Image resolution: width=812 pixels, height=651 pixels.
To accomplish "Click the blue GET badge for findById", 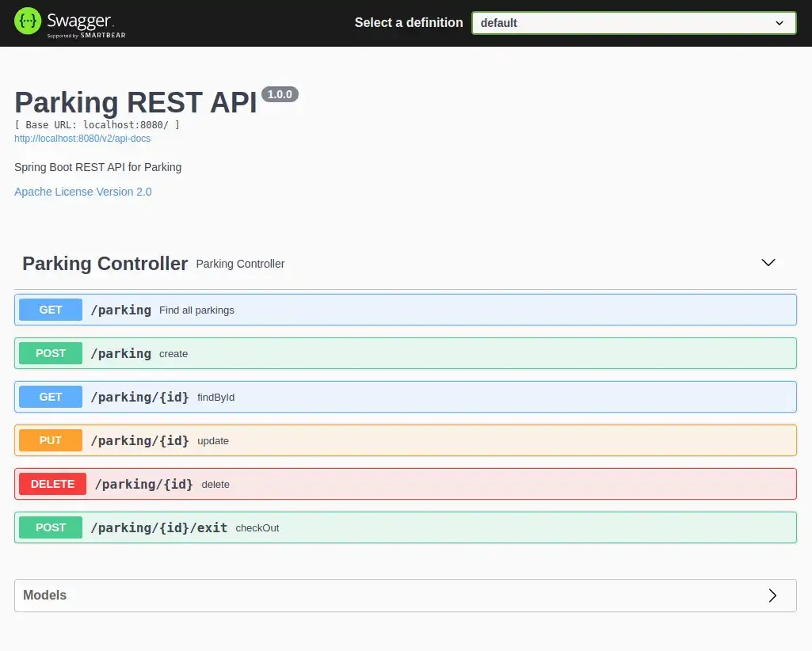I will pyautogui.click(x=51, y=397).
